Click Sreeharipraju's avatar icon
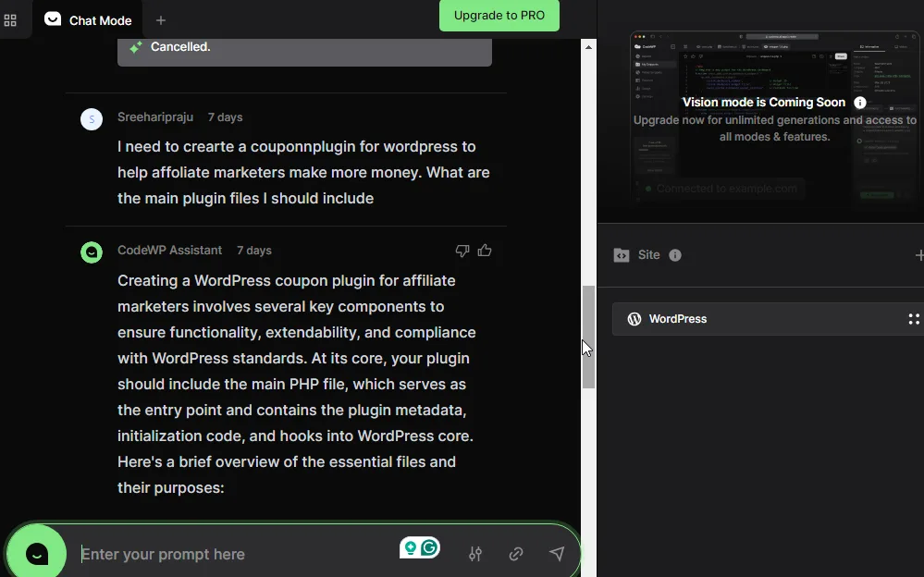This screenshot has width=924, height=577. tap(92, 119)
